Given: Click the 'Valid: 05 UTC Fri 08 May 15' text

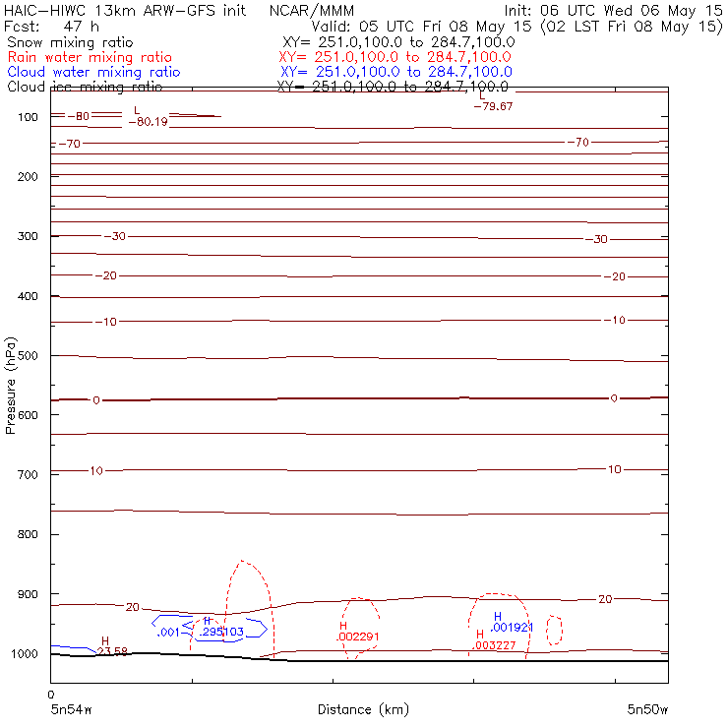Looking at the screenshot, I should coord(421,27).
